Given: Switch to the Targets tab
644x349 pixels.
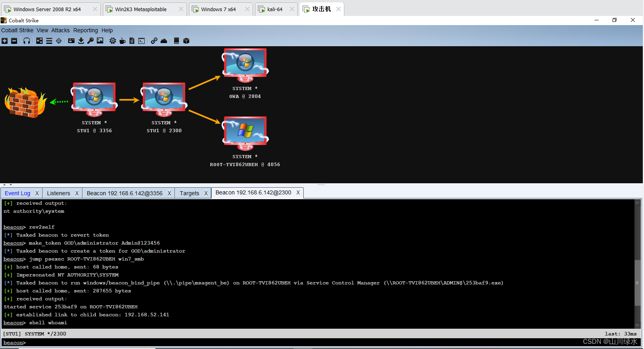Looking at the screenshot, I should pos(189,193).
